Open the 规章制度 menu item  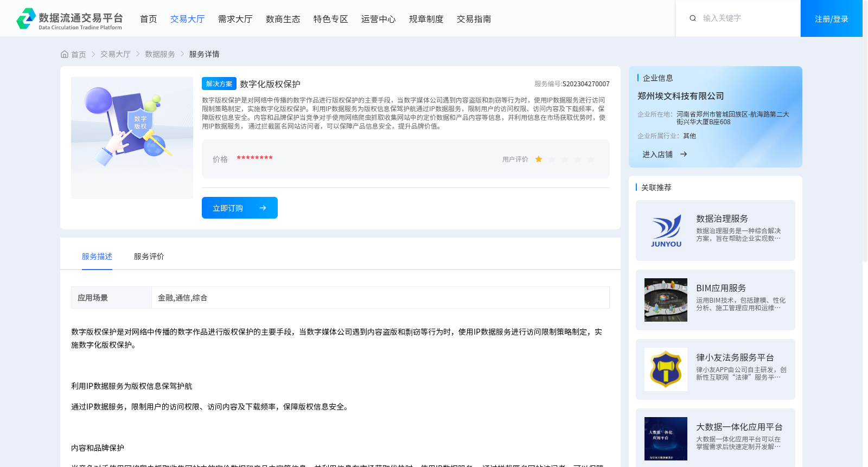(x=426, y=19)
